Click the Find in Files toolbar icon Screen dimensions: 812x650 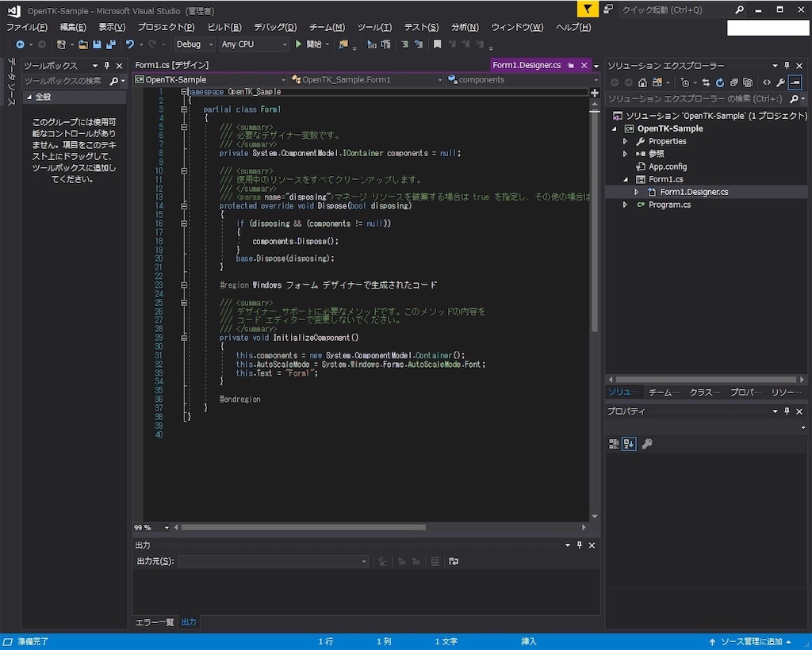coord(343,44)
